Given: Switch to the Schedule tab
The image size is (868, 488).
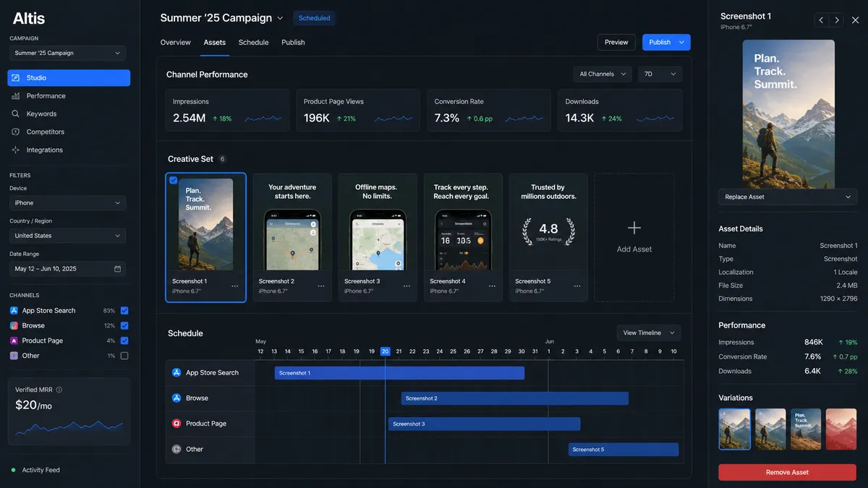Looking at the screenshot, I should point(254,43).
